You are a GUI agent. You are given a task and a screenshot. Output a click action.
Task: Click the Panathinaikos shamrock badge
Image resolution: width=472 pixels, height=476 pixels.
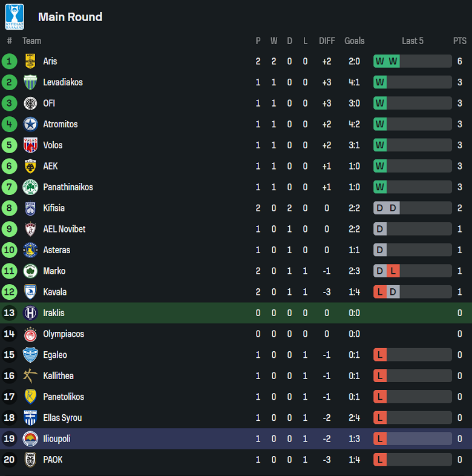(30, 187)
